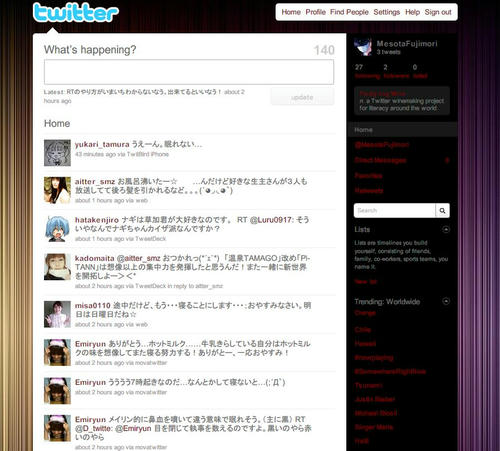Click the @D_twitte mention link

pos(93,428)
